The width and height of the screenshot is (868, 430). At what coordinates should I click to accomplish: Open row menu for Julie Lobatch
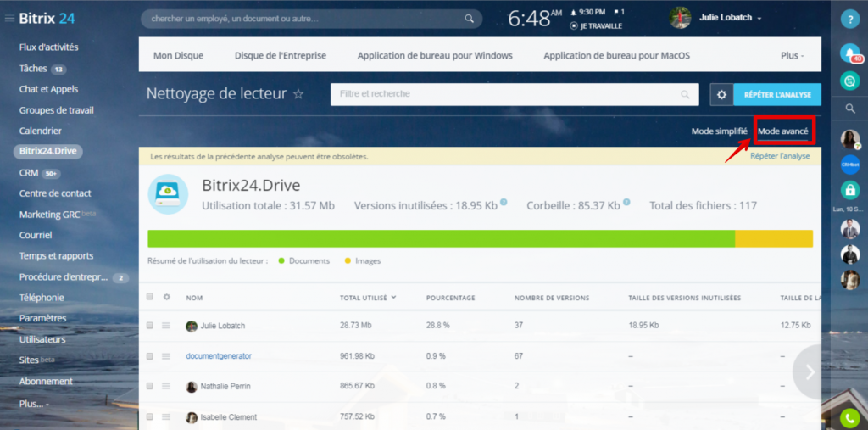(166, 326)
